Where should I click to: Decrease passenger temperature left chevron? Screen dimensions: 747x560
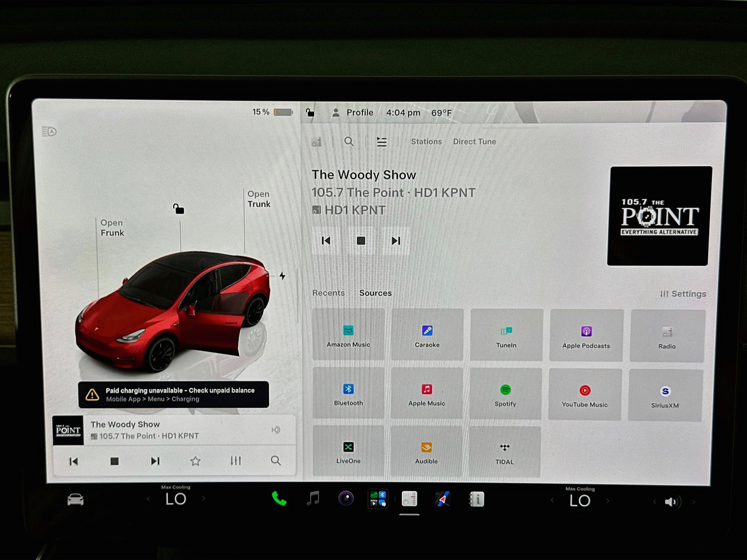click(552, 500)
